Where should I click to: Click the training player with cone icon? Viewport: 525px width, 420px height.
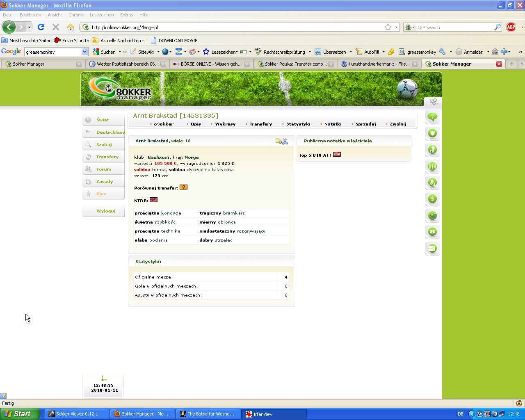(x=432, y=183)
